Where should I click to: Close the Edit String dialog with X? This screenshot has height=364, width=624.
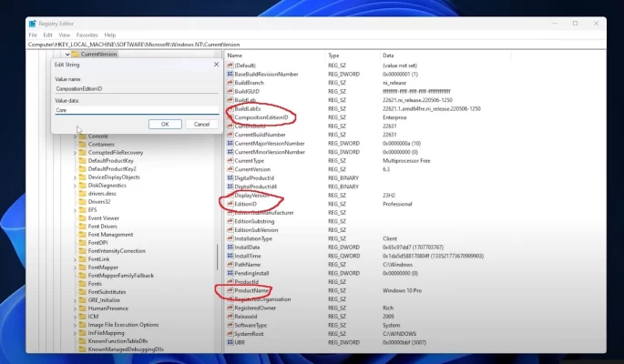215,65
